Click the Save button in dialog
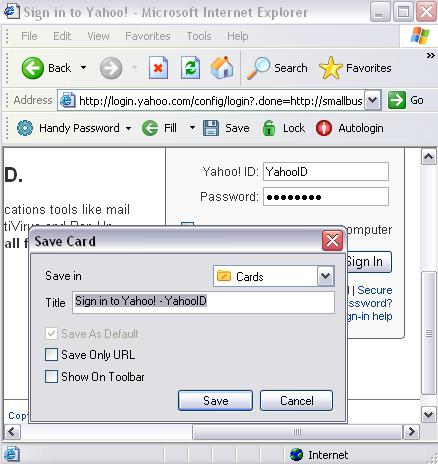The width and height of the screenshot is (438, 464). (215, 400)
